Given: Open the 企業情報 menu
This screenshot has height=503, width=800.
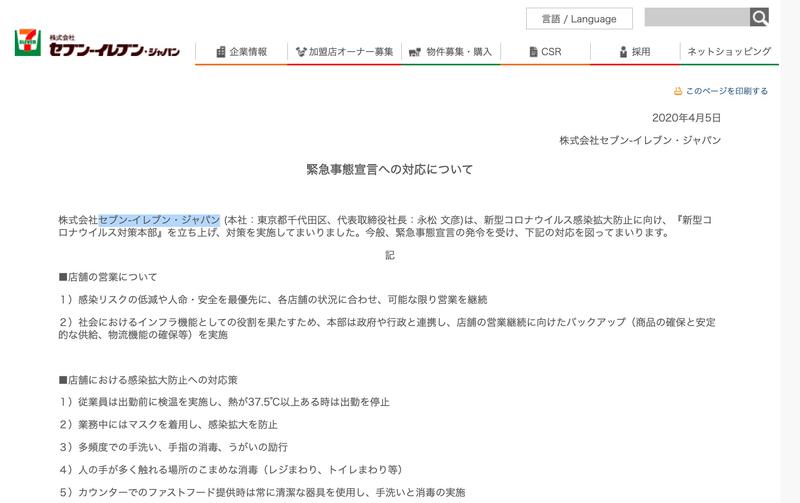Looking at the screenshot, I should (x=242, y=52).
